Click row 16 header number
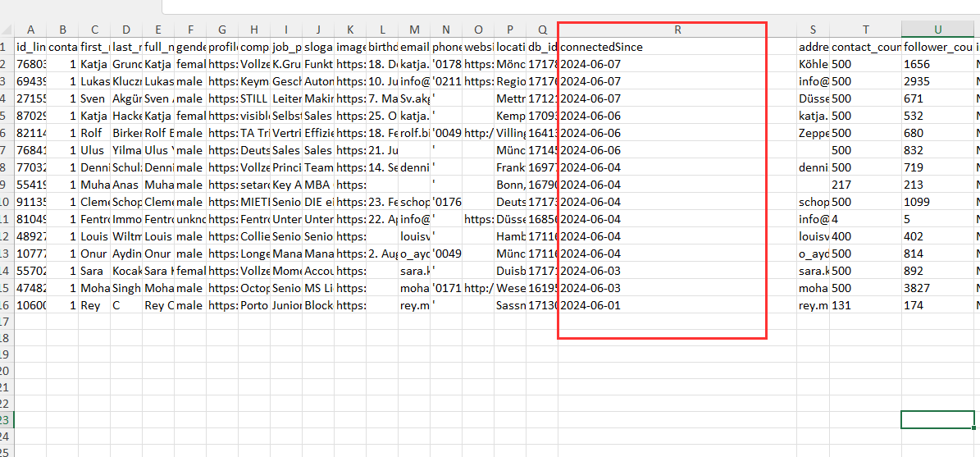Screen dimensions: 980x457 coord(7,305)
